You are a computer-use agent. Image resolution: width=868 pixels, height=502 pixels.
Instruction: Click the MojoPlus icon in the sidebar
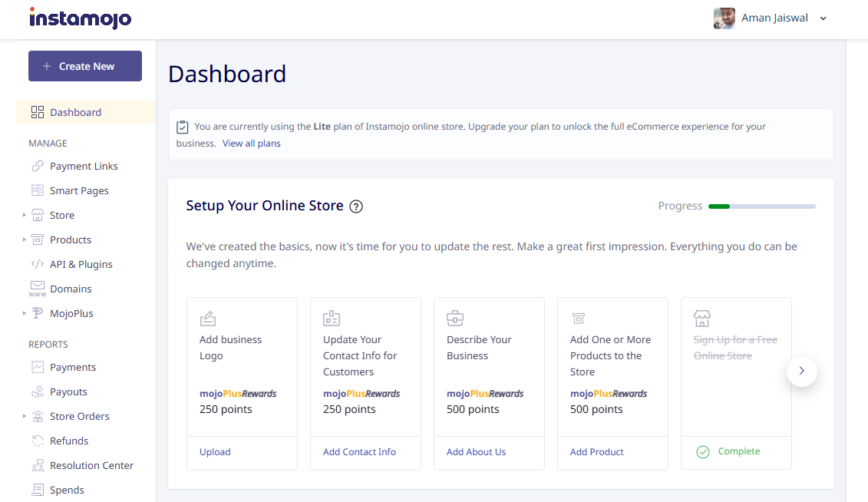pos(38,313)
